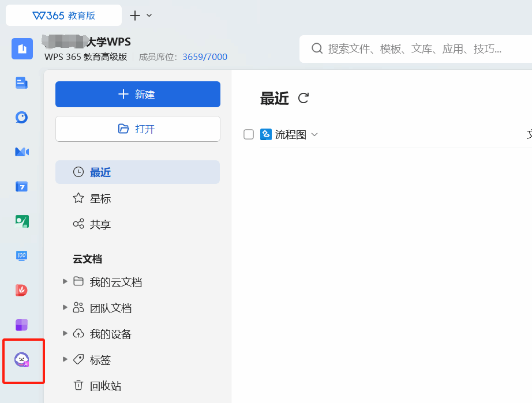Image resolution: width=532 pixels, height=403 pixels.
Task: Open the chat messages sidebar icon
Action: point(22,118)
